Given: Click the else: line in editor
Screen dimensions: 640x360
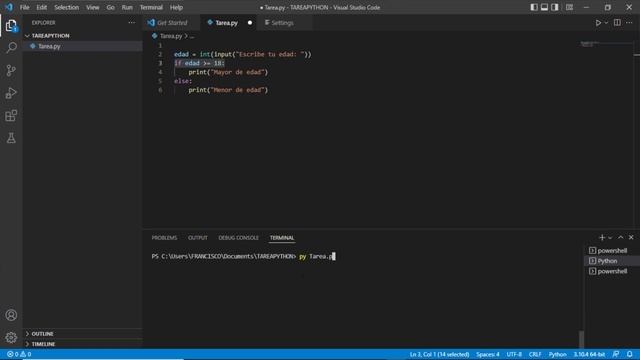Looking at the screenshot, I should [183, 81].
